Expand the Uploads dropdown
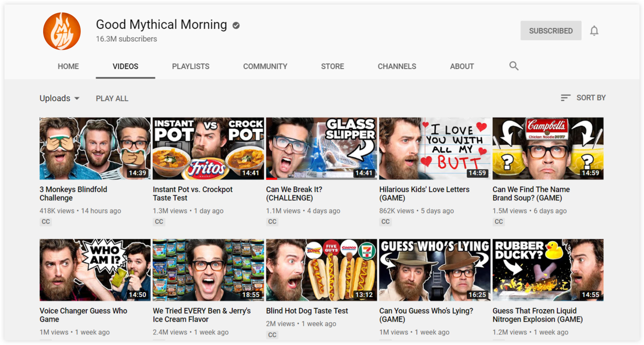This screenshot has width=644, height=345. (60, 98)
